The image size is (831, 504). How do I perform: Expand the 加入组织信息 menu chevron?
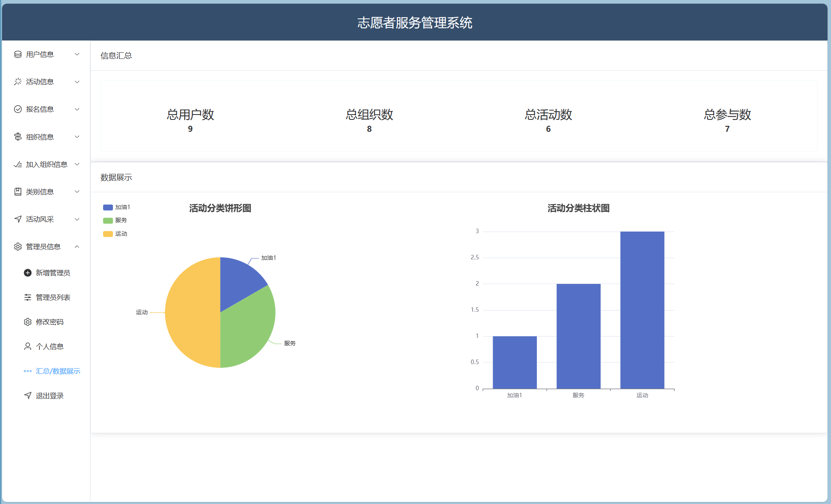pyautogui.click(x=77, y=164)
